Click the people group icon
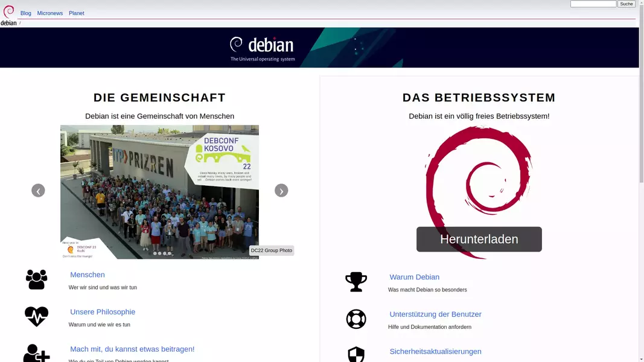 37,279
